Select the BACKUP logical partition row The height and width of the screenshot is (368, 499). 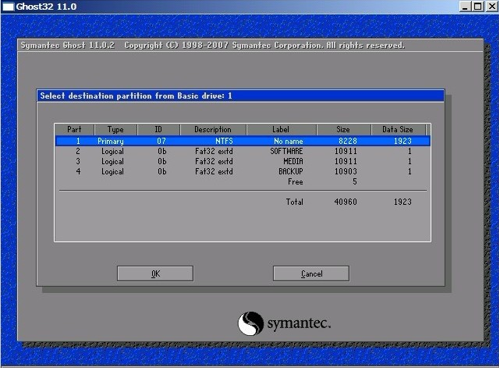[243, 171]
